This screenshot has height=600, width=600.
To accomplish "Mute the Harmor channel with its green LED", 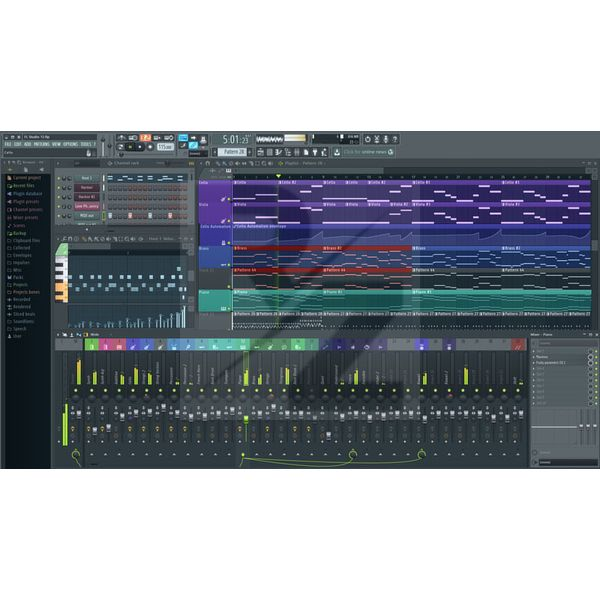I will [x=59, y=188].
